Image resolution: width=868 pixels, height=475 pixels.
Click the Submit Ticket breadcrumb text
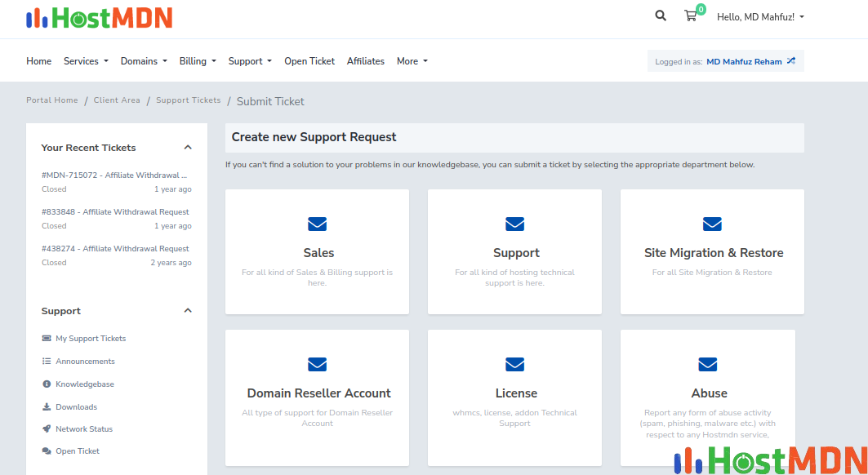pyautogui.click(x=271, y=101)
